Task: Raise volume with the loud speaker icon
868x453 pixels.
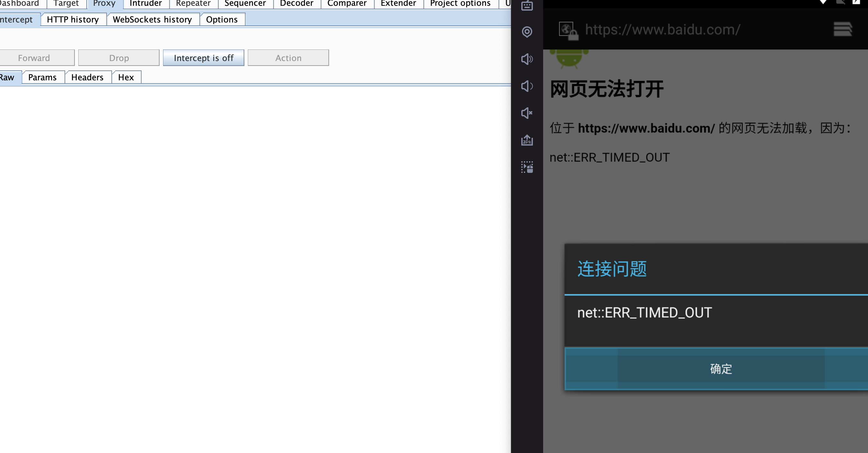Action: pyautogui.click(x=527, y=59)
